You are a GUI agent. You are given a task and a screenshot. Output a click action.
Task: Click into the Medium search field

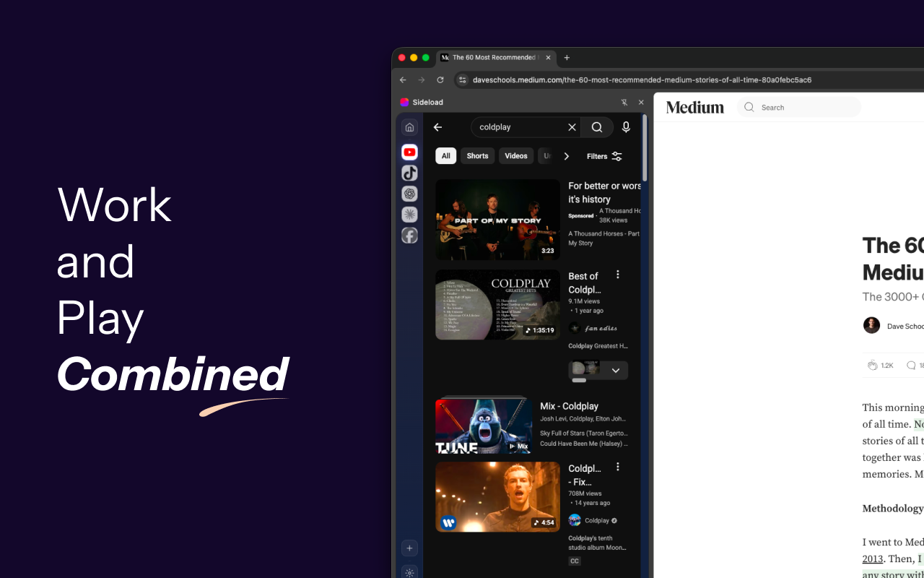799,106
